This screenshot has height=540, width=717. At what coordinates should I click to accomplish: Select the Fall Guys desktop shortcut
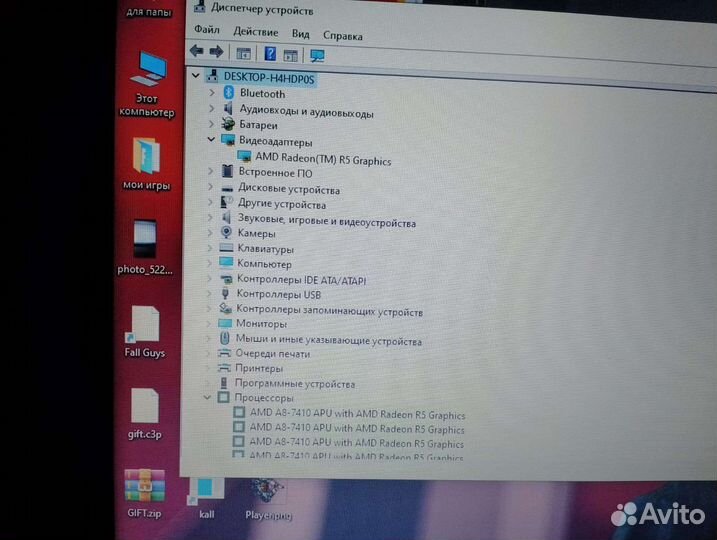click(145, 331)
